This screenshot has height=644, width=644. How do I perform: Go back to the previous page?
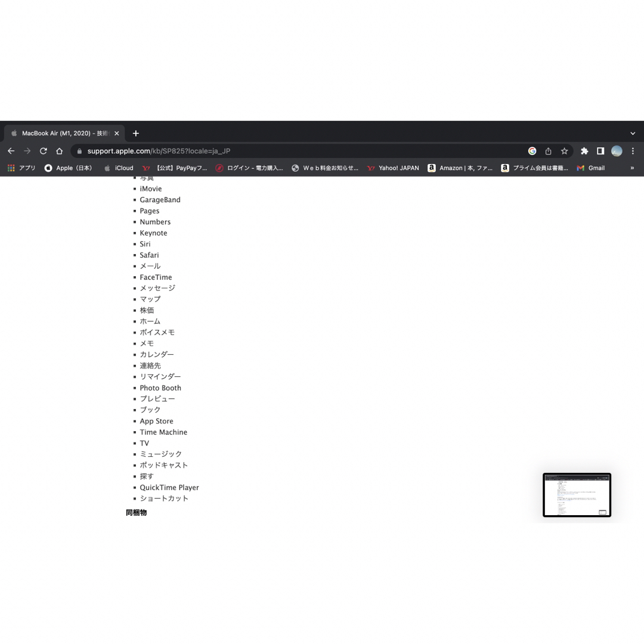(11, 151)
